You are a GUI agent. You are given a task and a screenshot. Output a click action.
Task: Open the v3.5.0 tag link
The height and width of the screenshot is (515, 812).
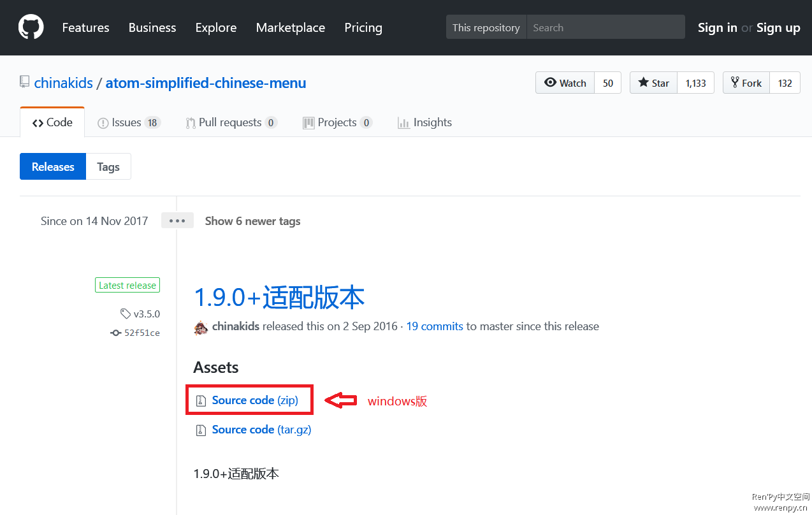[x=147, y=314]
